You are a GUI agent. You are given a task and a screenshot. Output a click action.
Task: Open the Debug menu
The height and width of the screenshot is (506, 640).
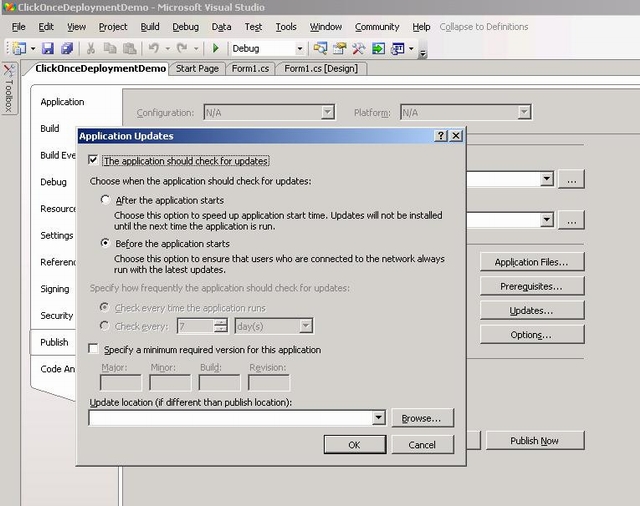pyautogui.click(x=185, y=27)
